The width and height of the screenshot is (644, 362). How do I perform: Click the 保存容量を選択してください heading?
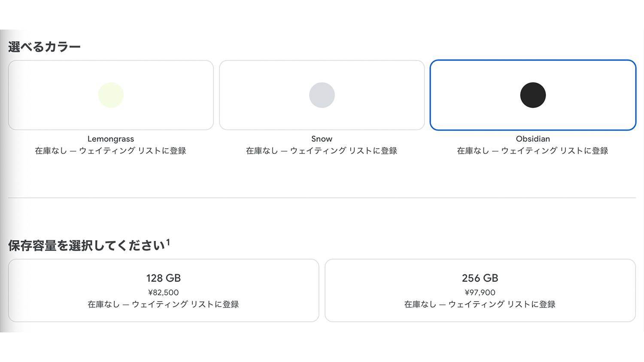point(86,246)
